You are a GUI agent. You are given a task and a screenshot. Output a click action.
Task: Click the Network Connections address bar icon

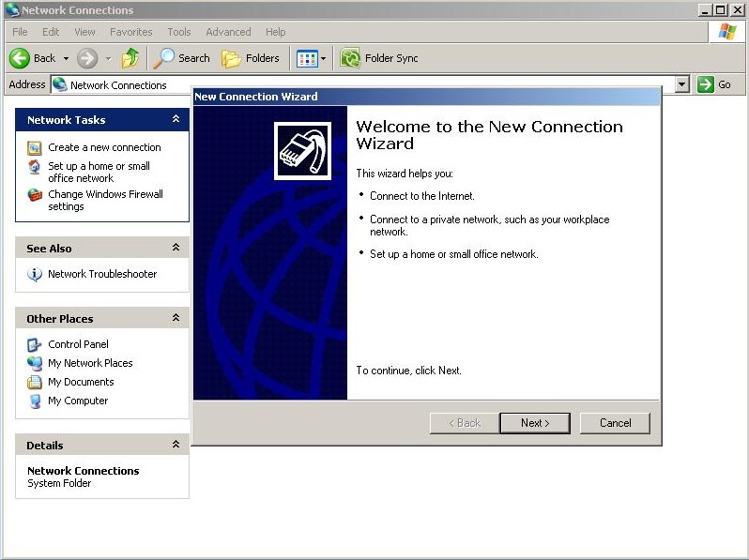60,84
